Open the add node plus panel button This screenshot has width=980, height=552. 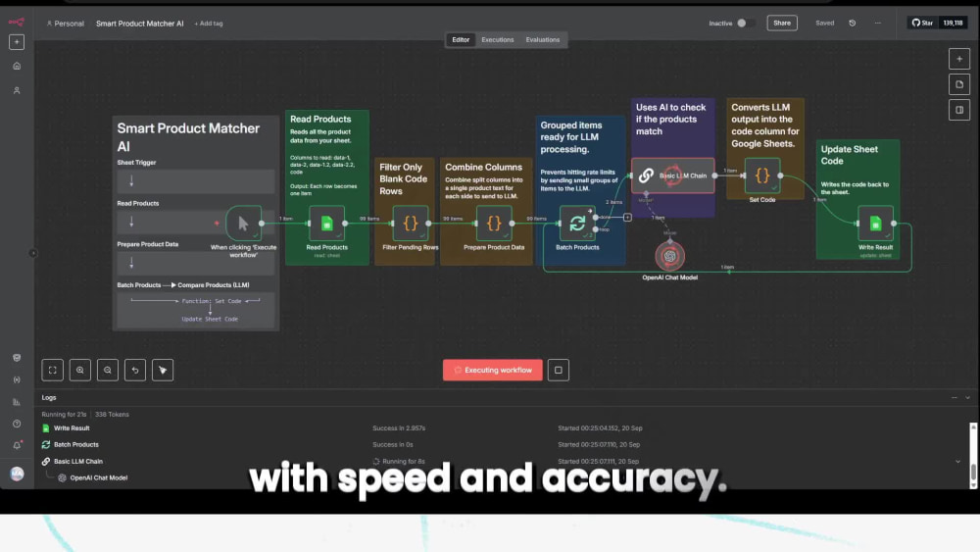point(958,59)
